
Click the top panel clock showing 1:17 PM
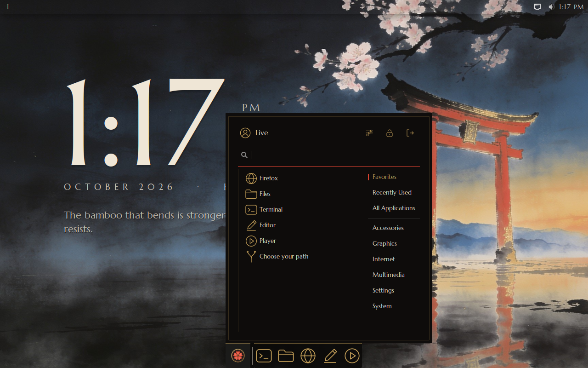click(571, 7)
